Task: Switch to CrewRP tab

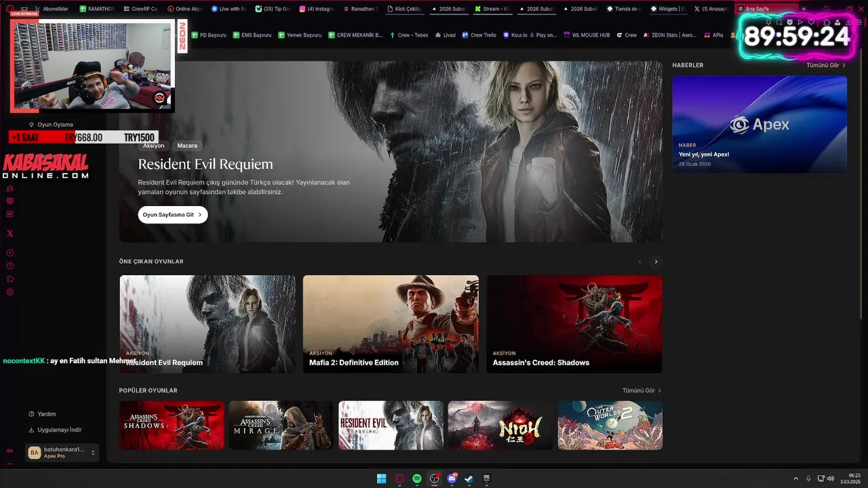Action: (140, 9)
